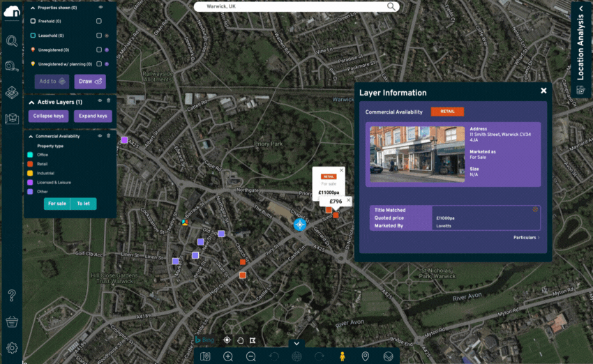Collapse the Active Layers section
The width and height of the screenshot is (593, 364).
coord(31,102)
